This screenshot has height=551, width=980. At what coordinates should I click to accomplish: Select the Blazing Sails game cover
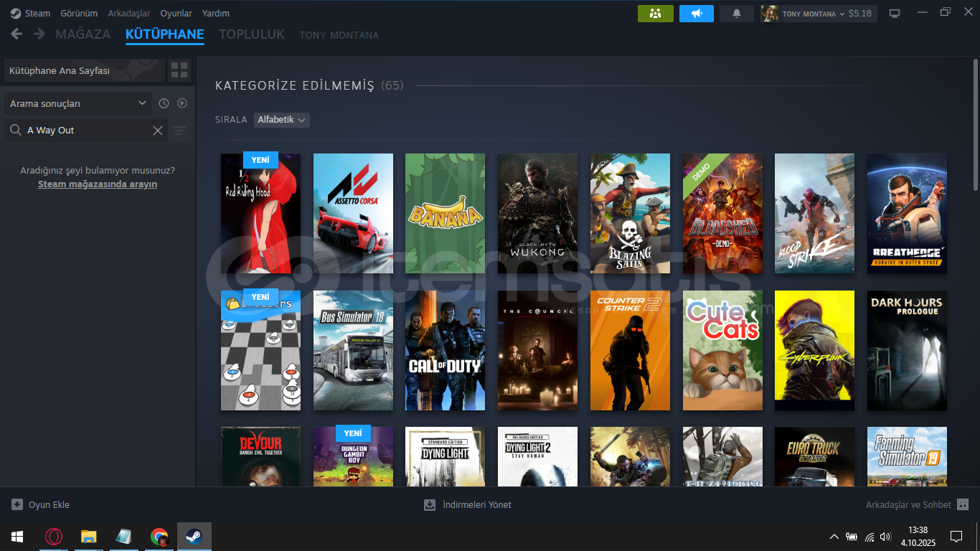pos(631,213)
